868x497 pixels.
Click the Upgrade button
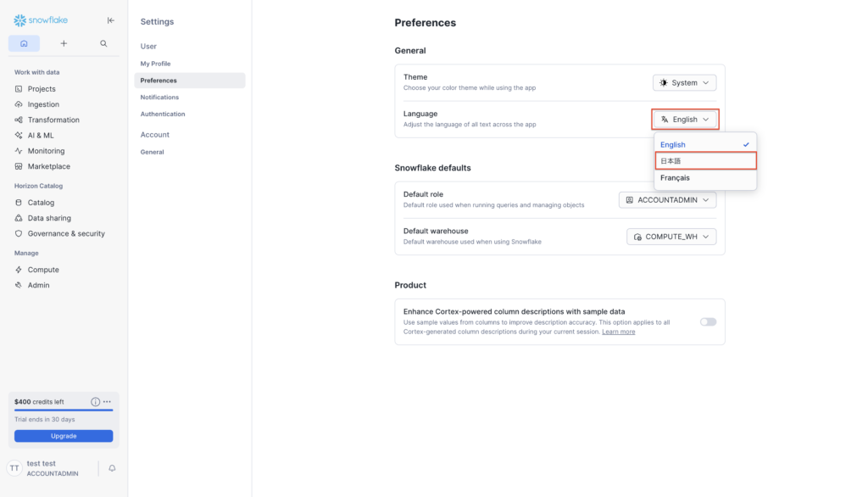(x=64, y=436)
